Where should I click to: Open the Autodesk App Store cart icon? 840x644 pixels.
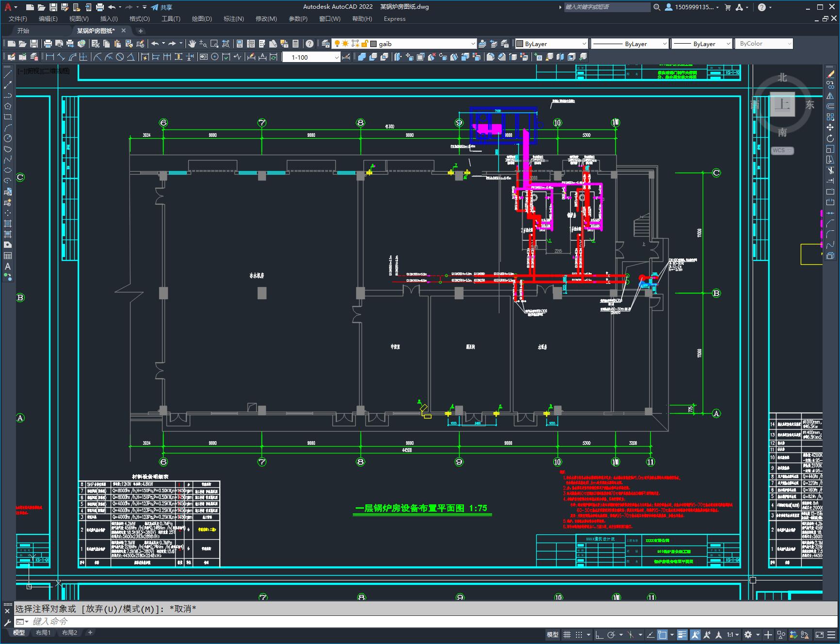[x=727, y=7]
